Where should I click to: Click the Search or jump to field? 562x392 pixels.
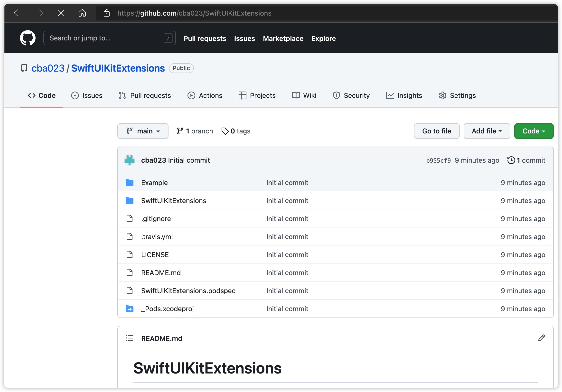click(x=109, y=38)
